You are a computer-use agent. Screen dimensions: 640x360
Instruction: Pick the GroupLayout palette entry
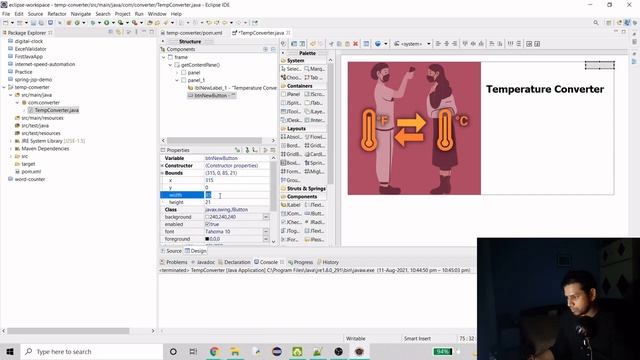291,180
